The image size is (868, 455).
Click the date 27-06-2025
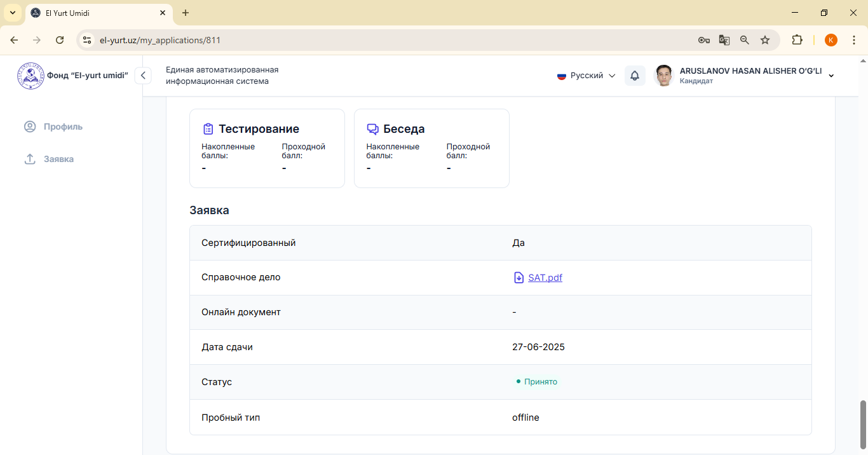(538, 347)
